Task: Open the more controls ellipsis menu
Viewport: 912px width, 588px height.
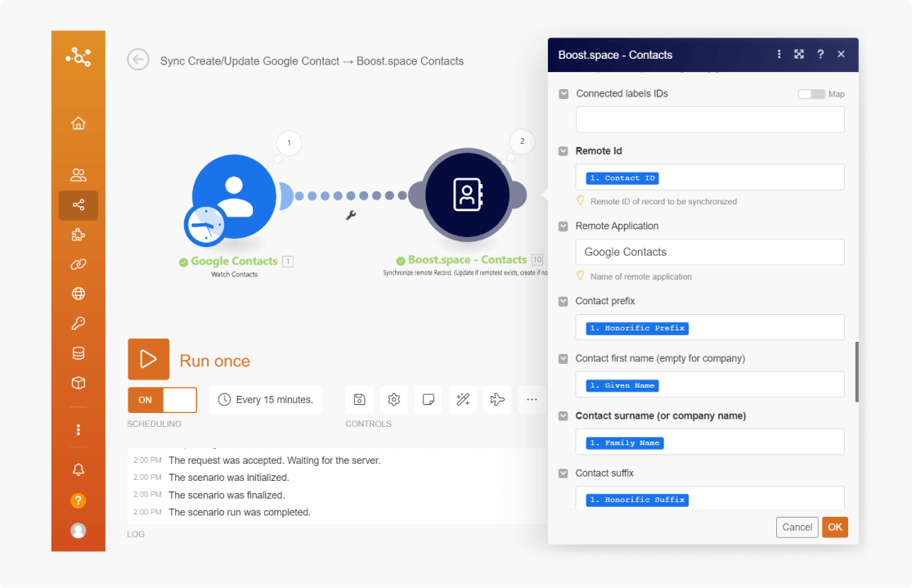Action: (x=532, y=400)
